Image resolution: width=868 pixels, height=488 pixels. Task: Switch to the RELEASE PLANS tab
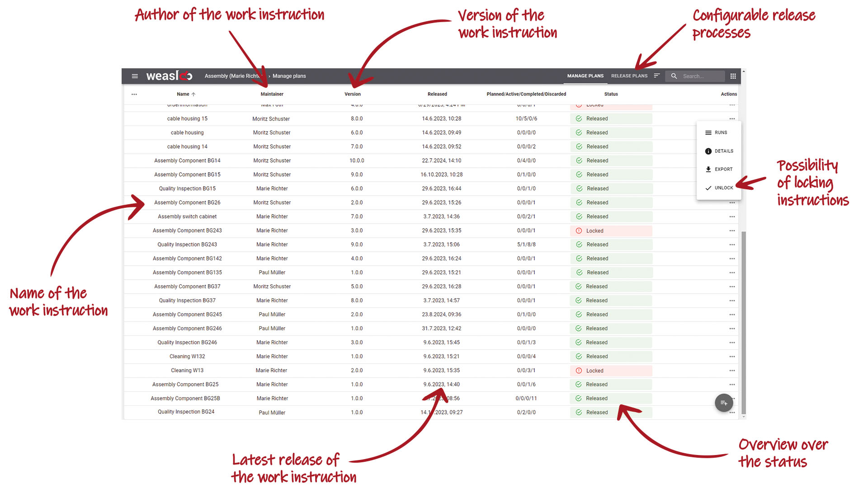coord(629,76)
